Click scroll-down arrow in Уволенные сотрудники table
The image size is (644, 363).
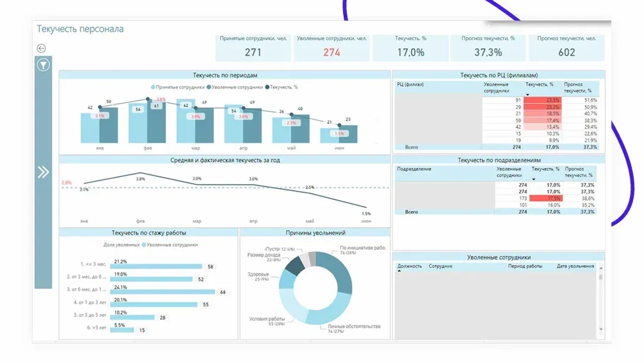tap(601, 329)
